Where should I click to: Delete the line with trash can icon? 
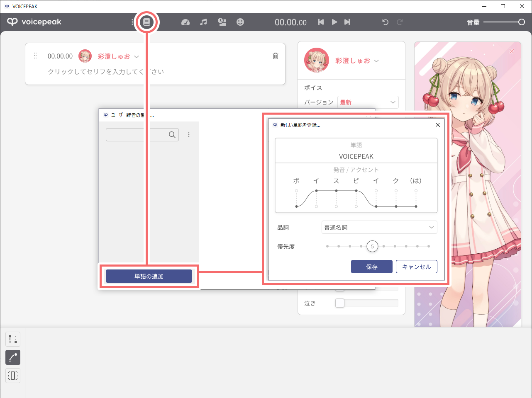pos(276,56)
